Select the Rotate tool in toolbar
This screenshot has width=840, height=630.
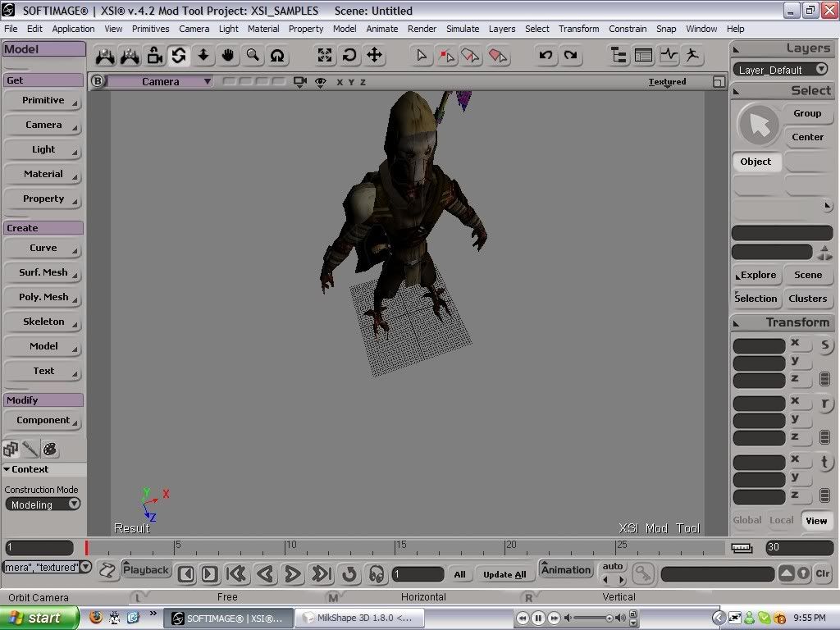click(x=349, y=55)
